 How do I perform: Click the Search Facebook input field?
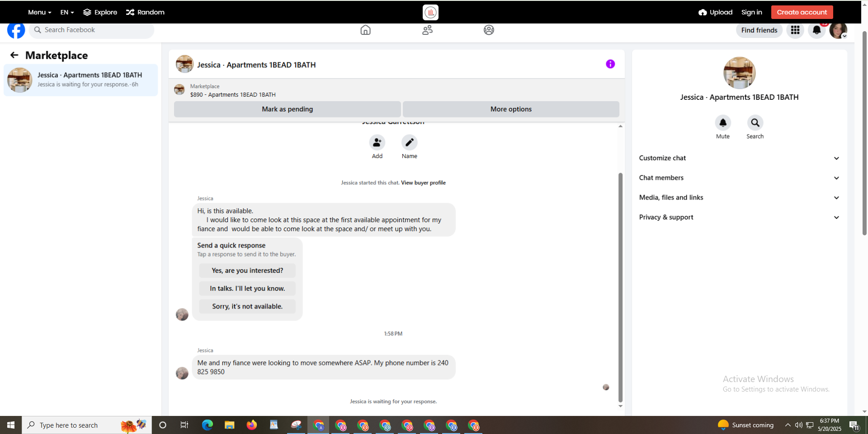click(x=92, y=30)
